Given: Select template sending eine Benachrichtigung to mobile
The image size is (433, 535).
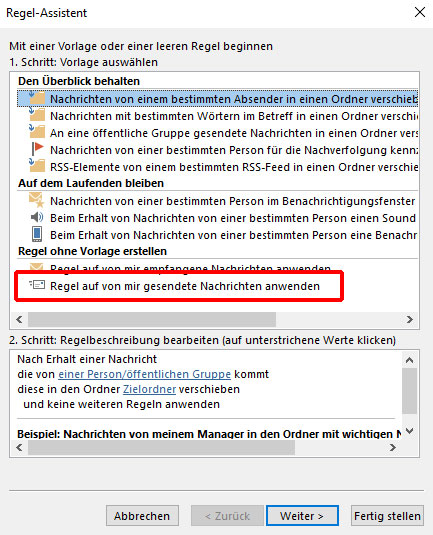Looking at the screenshot, I should tap(218, 235).
